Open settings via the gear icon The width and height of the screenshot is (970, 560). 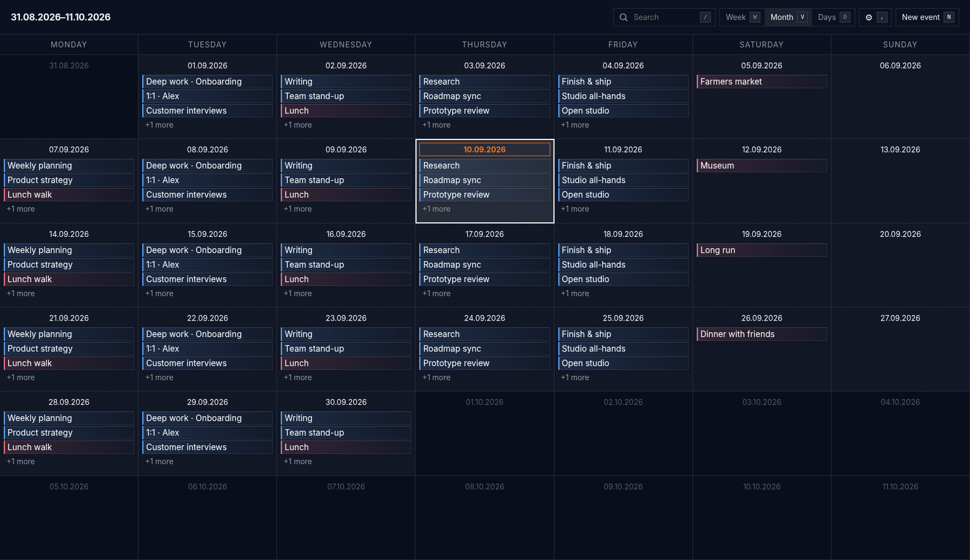(875, 17)
